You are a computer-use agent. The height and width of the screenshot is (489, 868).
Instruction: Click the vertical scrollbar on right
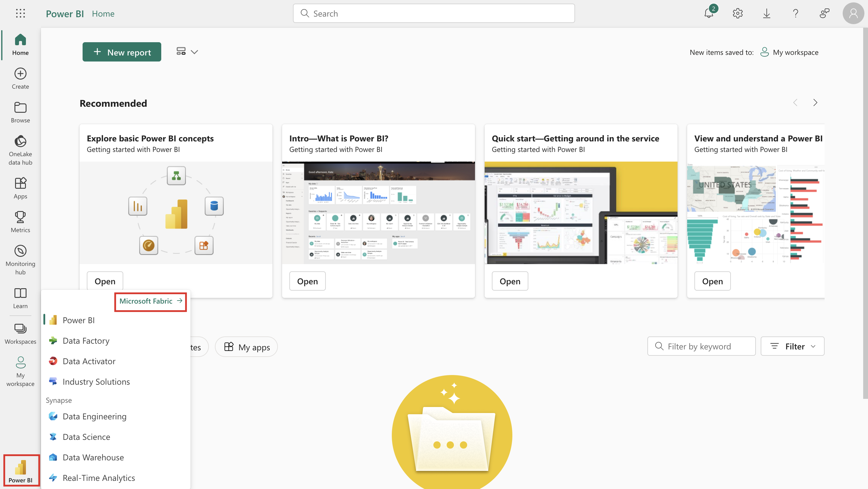(x=865, y=213)
